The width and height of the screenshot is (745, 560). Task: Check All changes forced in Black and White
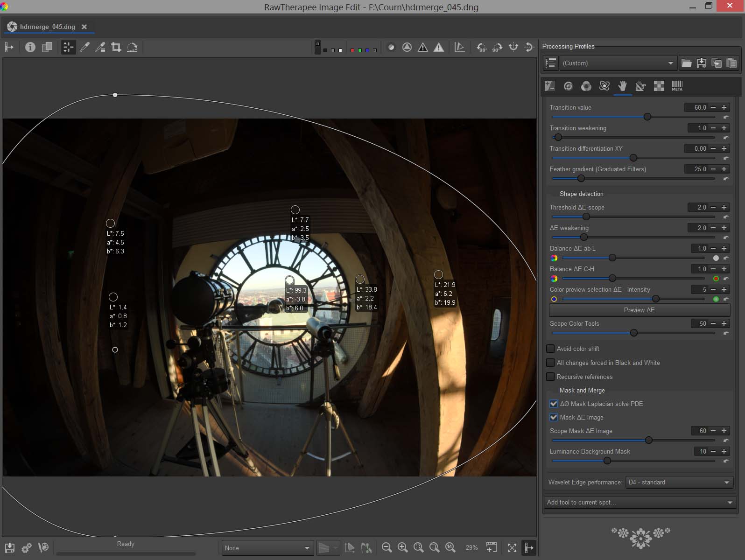551,363
